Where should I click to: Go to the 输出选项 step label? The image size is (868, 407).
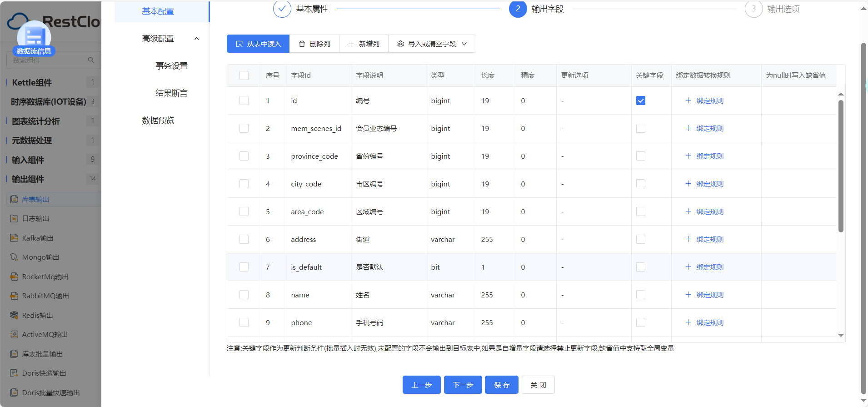tap(783, 9)
